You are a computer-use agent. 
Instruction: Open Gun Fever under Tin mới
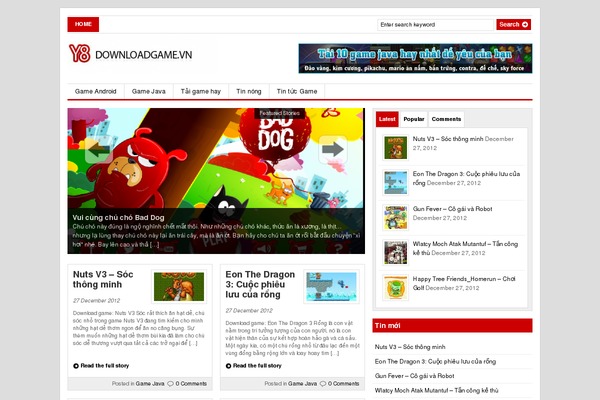tap(414, 376)
